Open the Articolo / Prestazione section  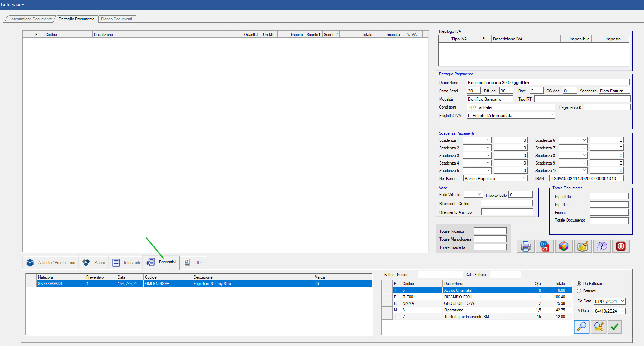(x=51, y=263)
